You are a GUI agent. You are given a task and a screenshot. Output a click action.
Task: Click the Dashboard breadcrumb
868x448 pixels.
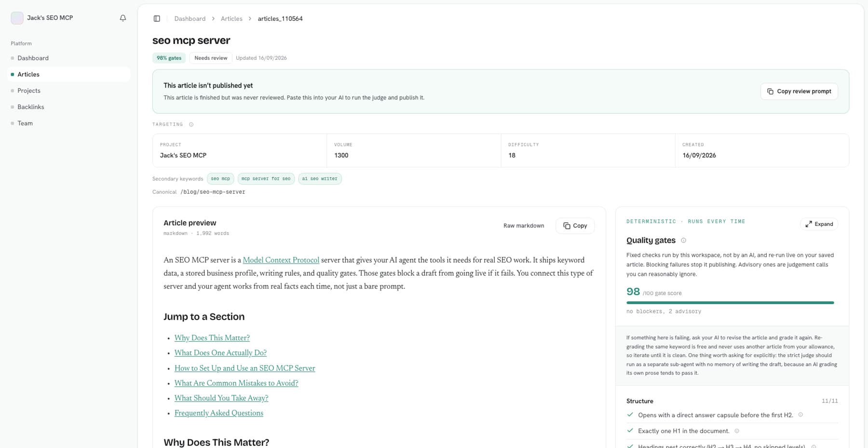pos(190,18)
